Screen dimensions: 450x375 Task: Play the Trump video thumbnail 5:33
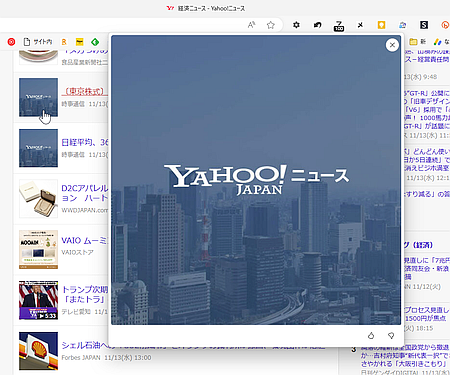38,300
